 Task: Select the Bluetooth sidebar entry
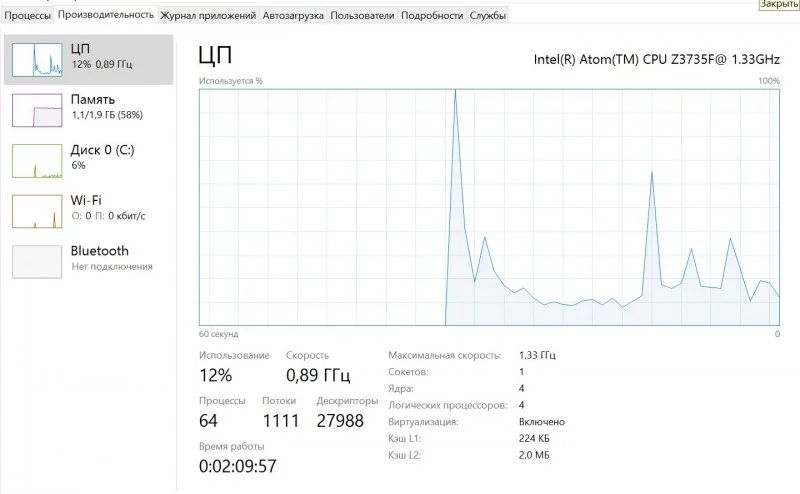88,261
